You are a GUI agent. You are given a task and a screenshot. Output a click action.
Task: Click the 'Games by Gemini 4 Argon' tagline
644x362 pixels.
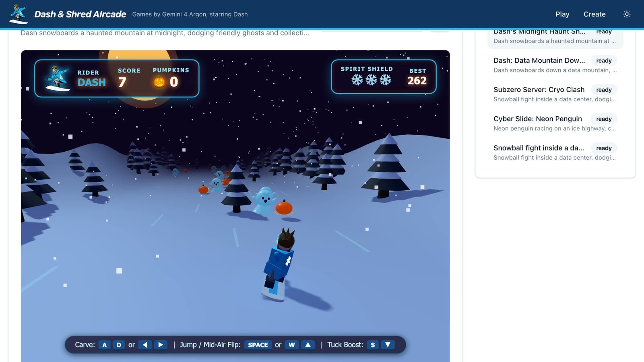coord(190,14)
